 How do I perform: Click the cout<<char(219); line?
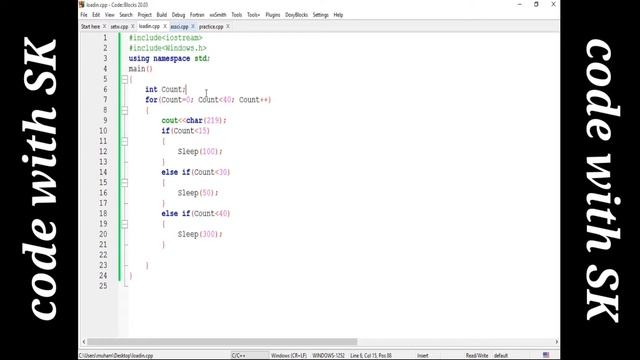pos(194,121)
